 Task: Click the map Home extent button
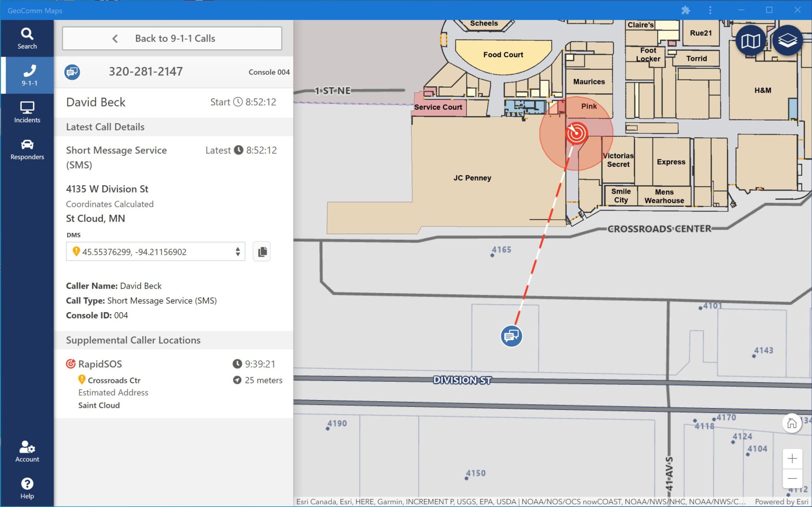pyautogui.click(x=792, y=423)
